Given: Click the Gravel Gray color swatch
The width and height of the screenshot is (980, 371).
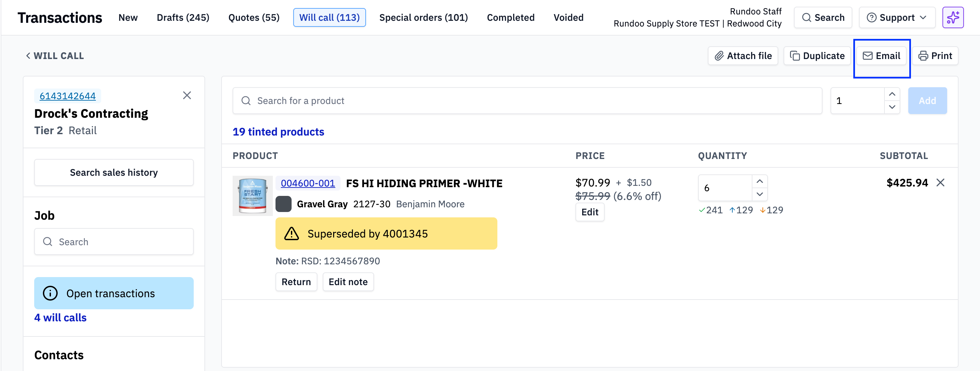Looking at the screenshot, I should point(284,204).
